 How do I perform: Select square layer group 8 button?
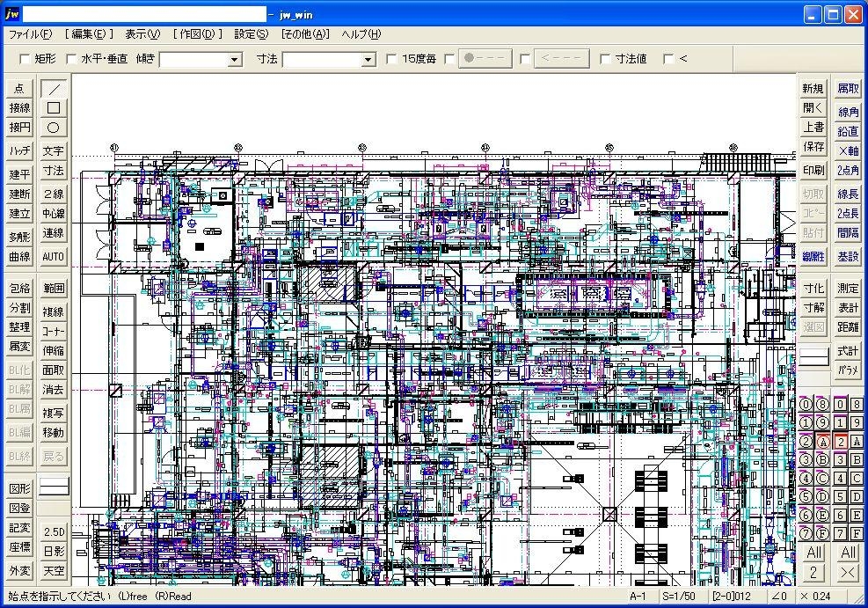[x=857, y=404]
